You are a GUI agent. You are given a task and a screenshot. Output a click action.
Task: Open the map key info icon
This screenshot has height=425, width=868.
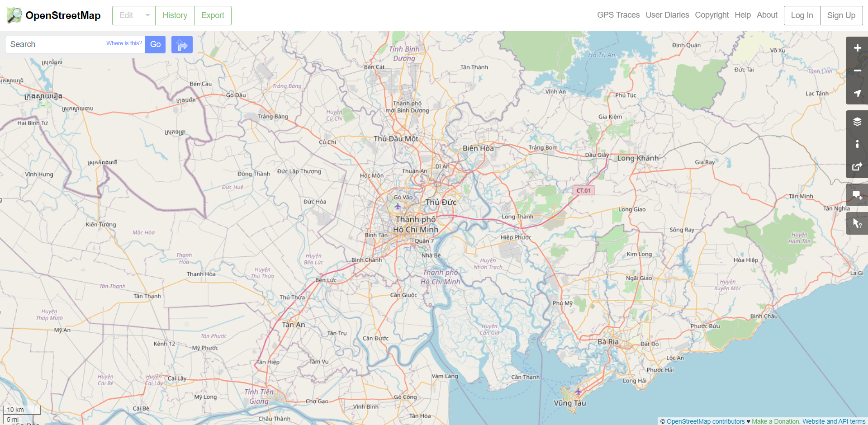857,144
